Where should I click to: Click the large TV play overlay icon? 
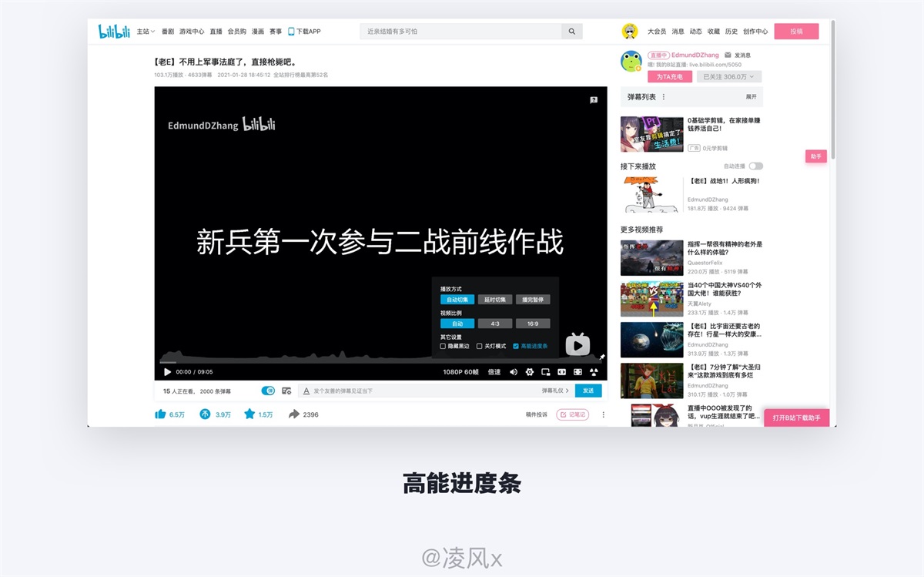(577, 344)
